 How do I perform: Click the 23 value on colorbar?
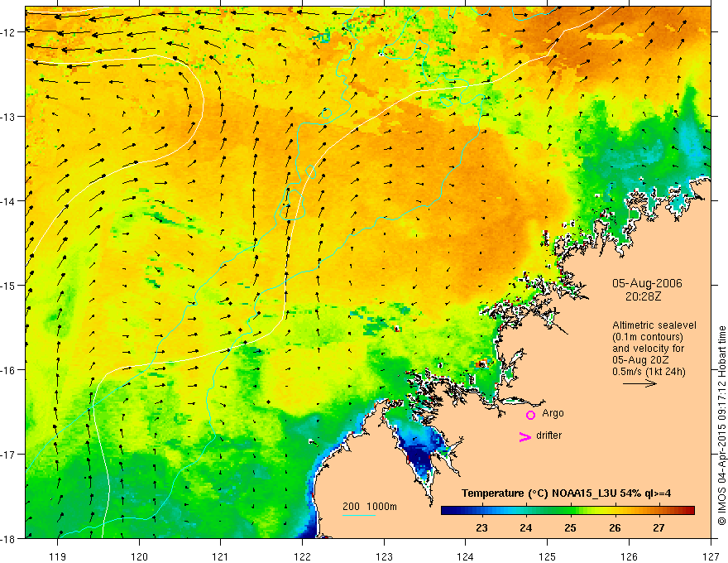pyautogui.click(x=481, y=527)
